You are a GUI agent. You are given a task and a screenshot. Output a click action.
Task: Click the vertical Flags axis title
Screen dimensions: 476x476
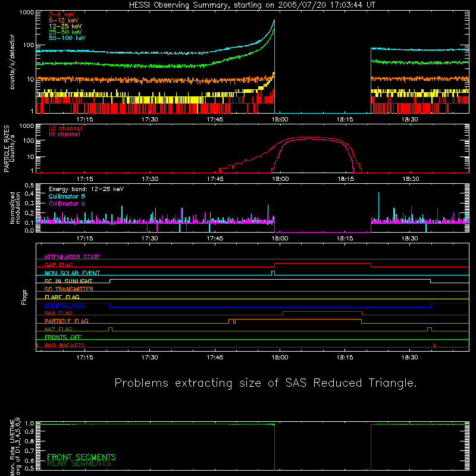24,297
